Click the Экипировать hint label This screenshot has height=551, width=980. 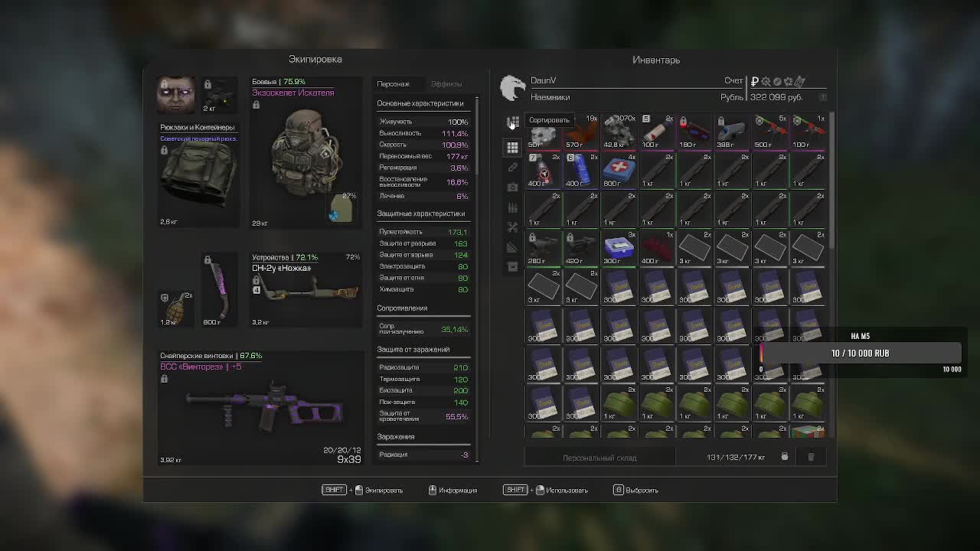point(384,491)
